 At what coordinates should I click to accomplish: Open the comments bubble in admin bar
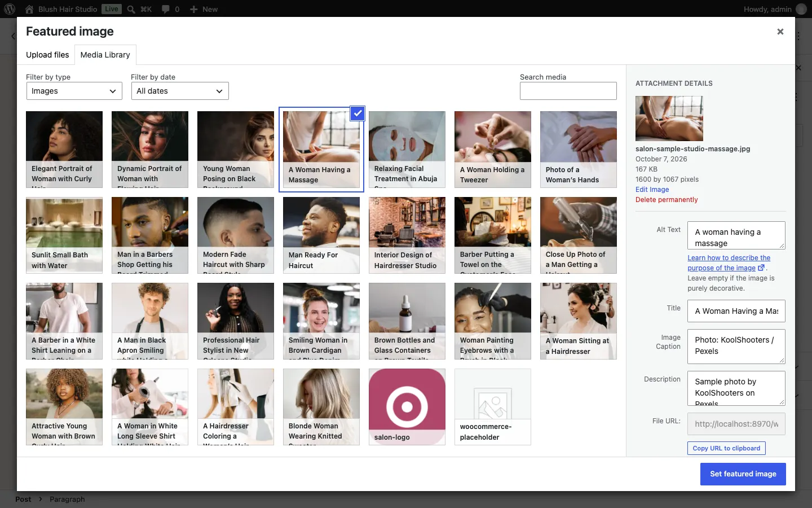(x=170, y=9)
